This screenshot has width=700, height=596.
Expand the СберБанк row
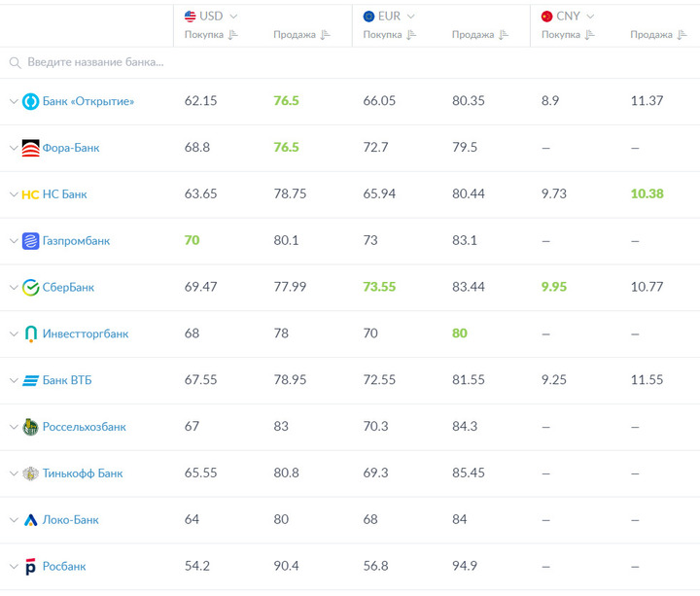click(x=14, y=288)
